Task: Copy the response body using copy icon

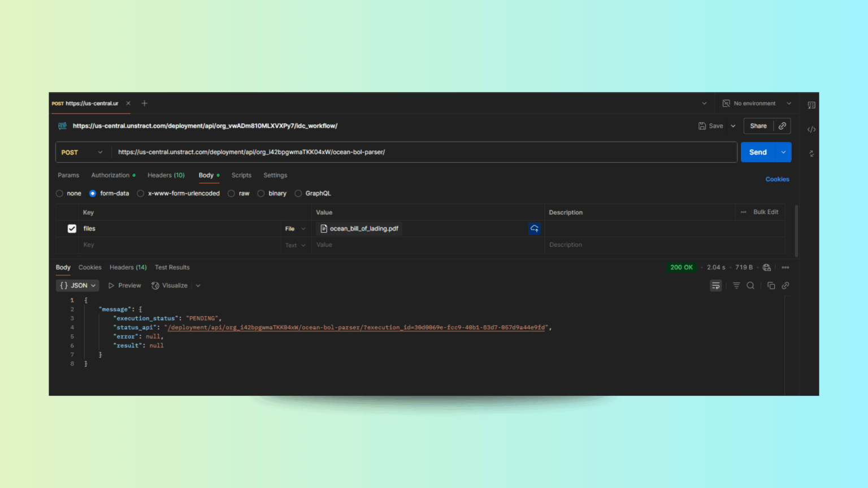Action: [x=771, y=285]
